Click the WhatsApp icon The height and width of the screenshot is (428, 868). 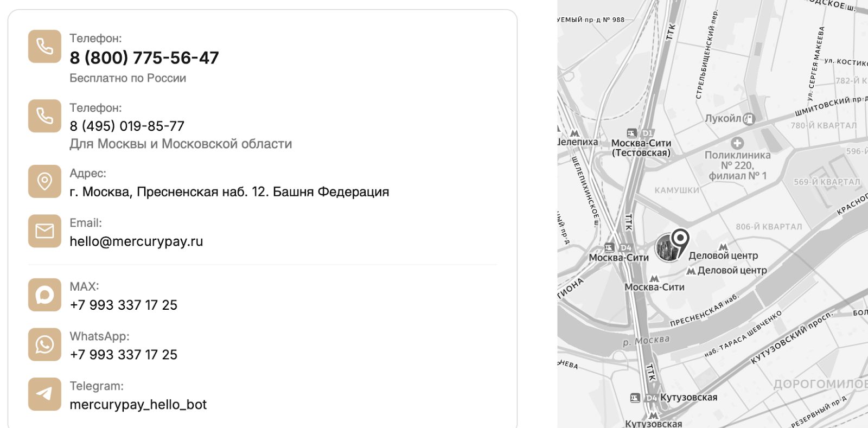click(x=44, y=344)
